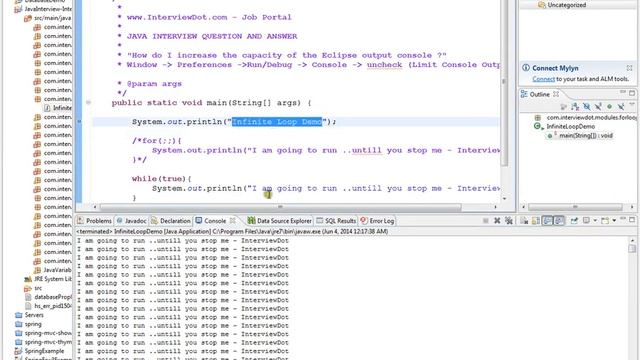Toggle Show Console When Standard Error Changes
The image size is (640, 360).
[x=559, y=221]
